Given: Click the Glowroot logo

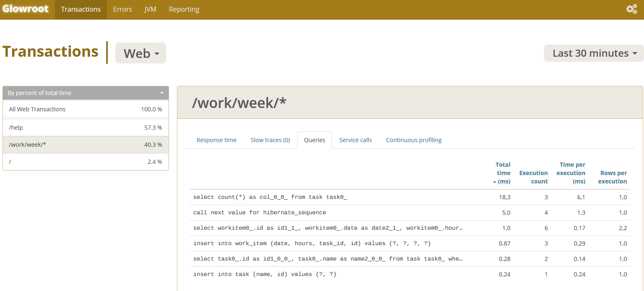Looking at the screenshot, I should click(x=25, y=9).
